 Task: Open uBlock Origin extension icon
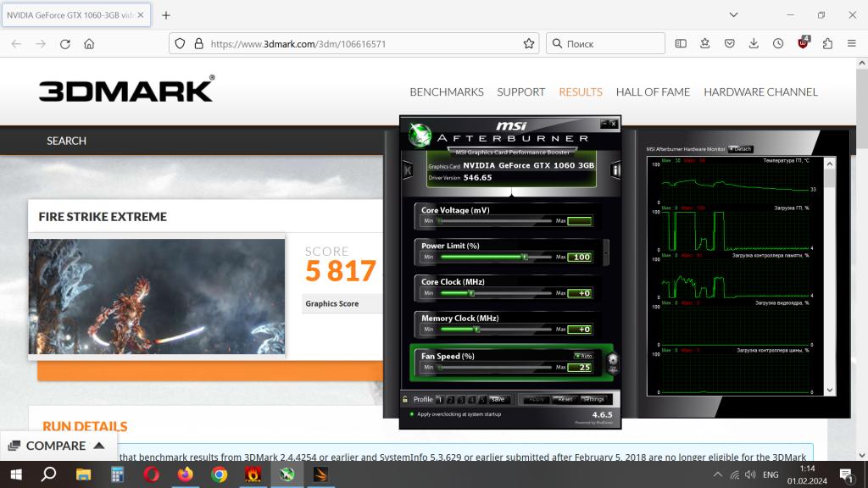click(x=804, y=43)
